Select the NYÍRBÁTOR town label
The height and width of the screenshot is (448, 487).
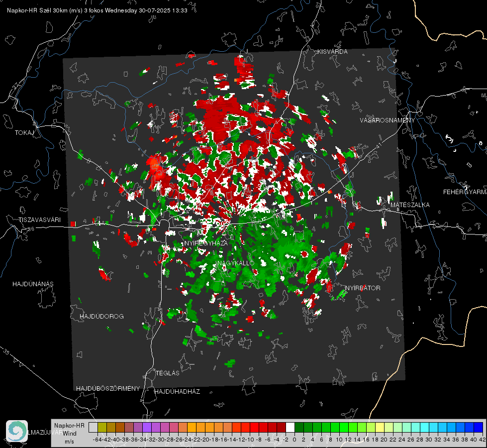363,288
